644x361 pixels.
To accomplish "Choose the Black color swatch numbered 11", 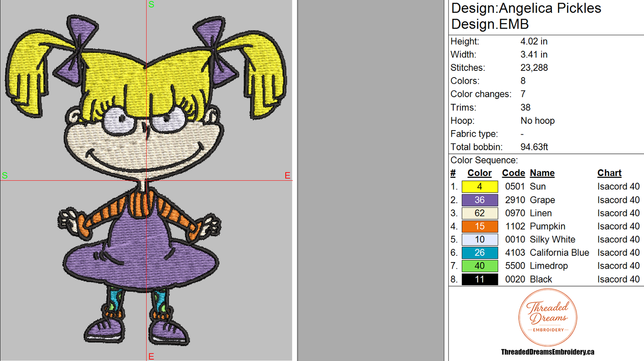I will click(x=480, y=279).
